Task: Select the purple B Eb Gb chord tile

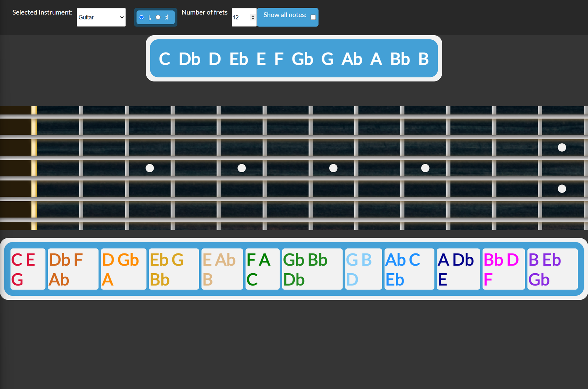Action: [x=552, y=269]
